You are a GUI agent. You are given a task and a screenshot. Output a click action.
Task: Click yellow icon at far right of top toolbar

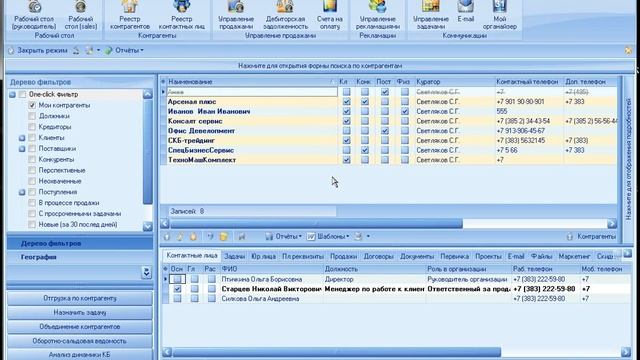[628, 51]
